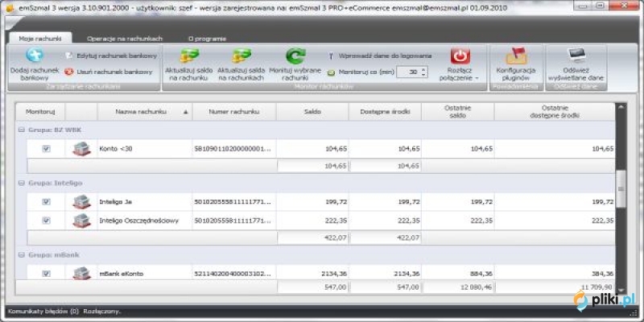Select the Konto <30 account name
Viewport: 644px width, 322px height.
point(116,149)
